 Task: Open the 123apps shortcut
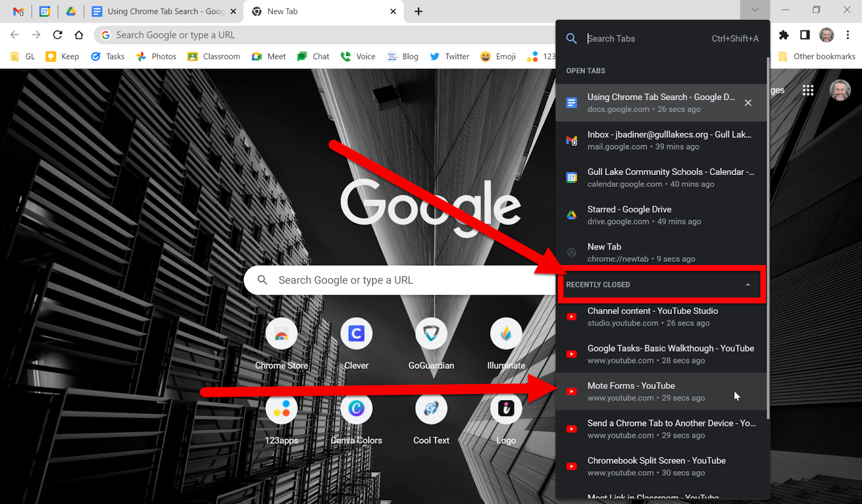coord(281,418)
